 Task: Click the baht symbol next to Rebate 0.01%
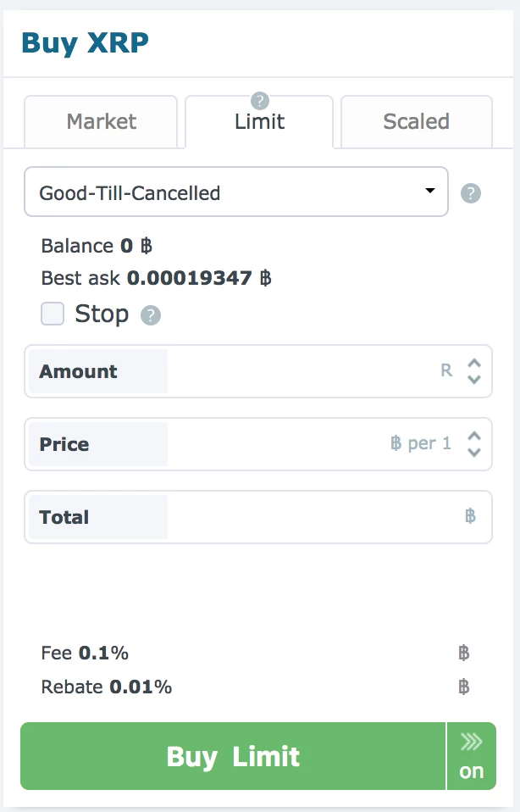tap(465, 687)
